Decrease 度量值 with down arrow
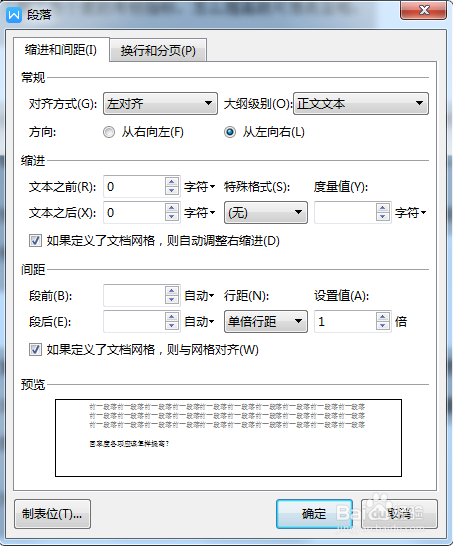This screenshot has width=453, height=546. coord(383,217)
